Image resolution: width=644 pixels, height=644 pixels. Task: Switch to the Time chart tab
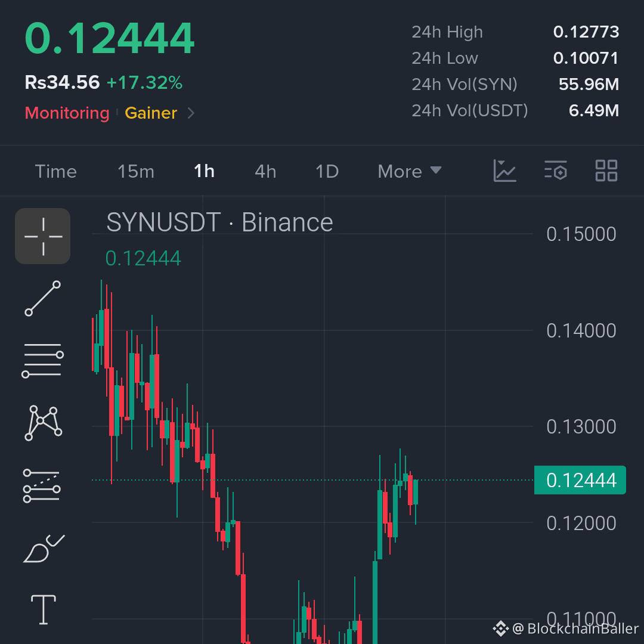point(56,171)
